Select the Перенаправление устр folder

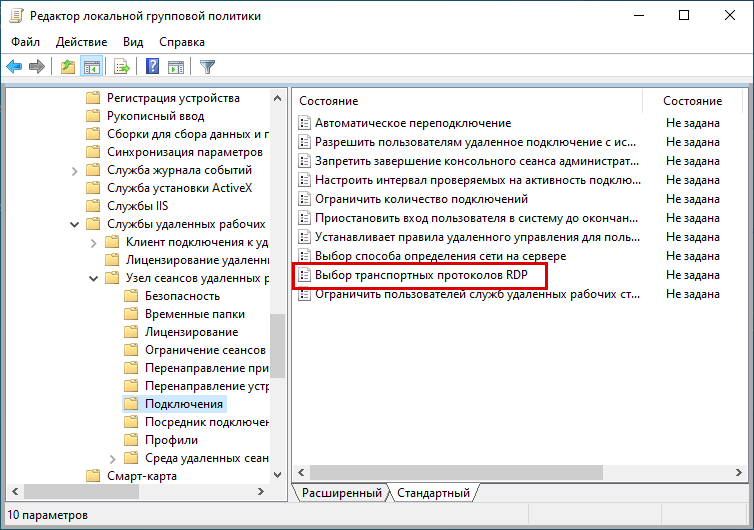click(x=207, y=386)
